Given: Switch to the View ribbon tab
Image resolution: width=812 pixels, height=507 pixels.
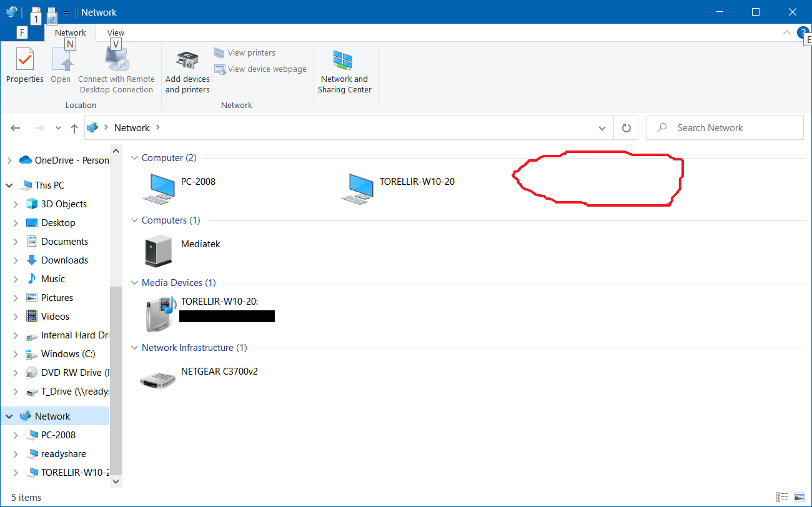Looking at the screenshot, I should (115, 32).
